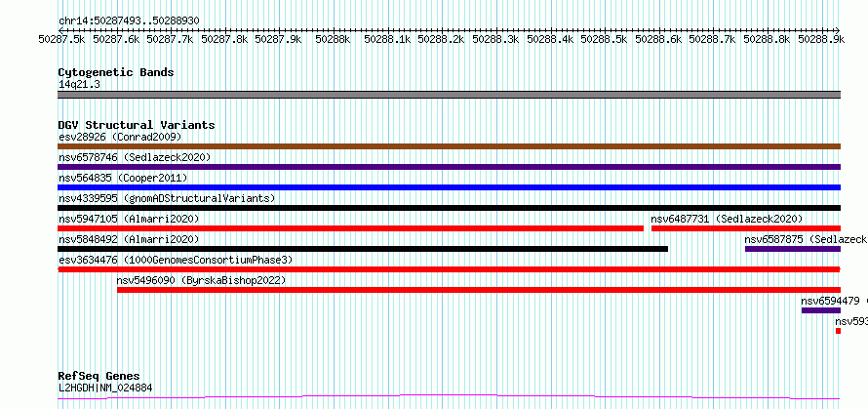Open the nsv5496090 (ByrskaBishop2022) variant label
Screen dimensions: 868x409
(x=202, y=280)
